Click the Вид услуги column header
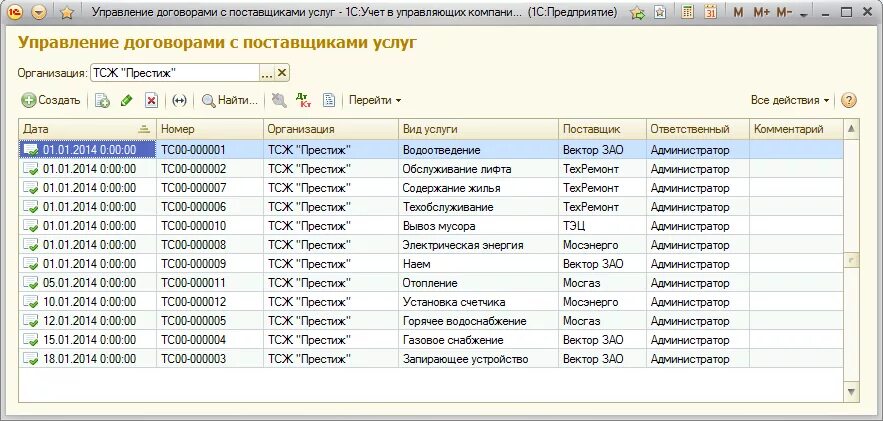Screen dimensions: 883x421 tap(478, 129)
